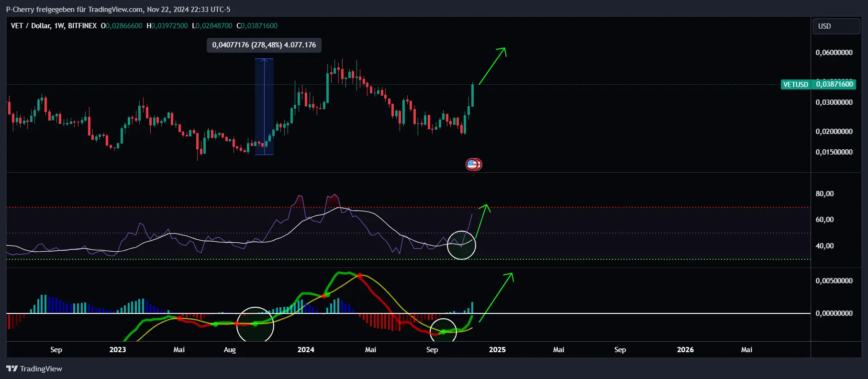Click the Aug label on time axis
This screenshot has height=379, width=868.
230,350
